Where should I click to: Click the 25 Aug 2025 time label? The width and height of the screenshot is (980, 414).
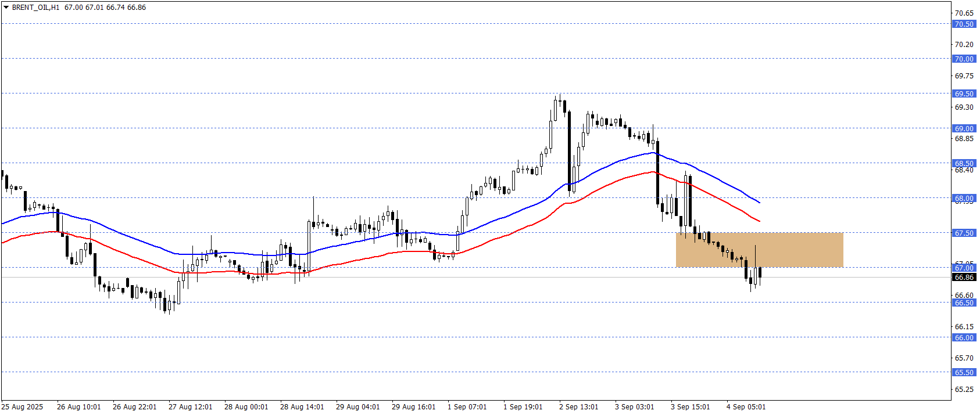(x=22, y=406)
